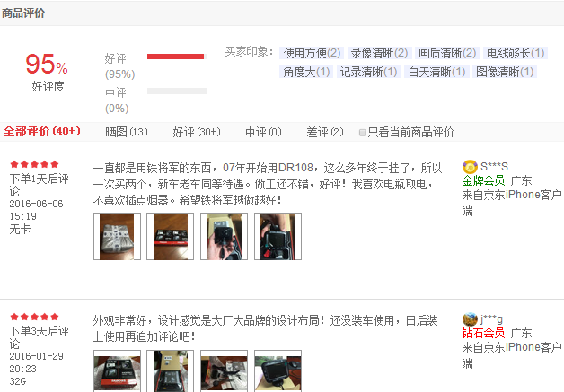The height and width of the screenshot is (392, 564).
Task: Click j***g user avatar icon
Action: 470,319
